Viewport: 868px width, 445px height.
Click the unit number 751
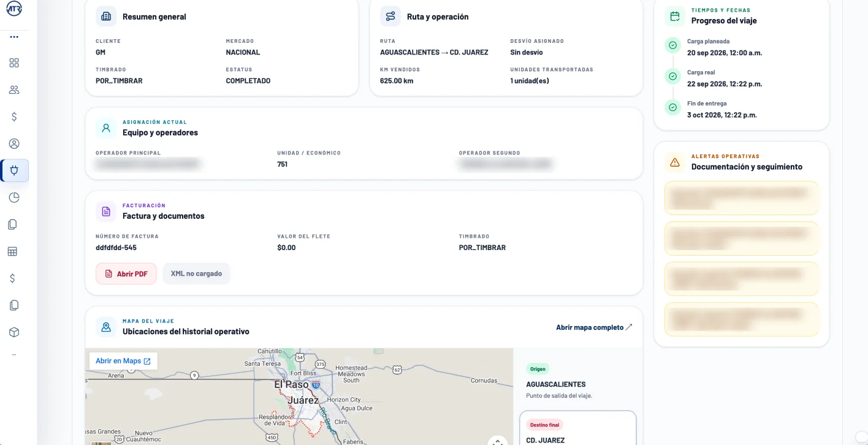pos(282,164)
